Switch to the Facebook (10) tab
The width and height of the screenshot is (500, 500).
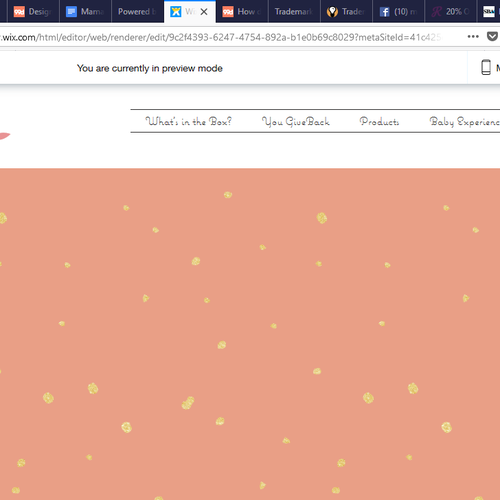click(398, 12)
